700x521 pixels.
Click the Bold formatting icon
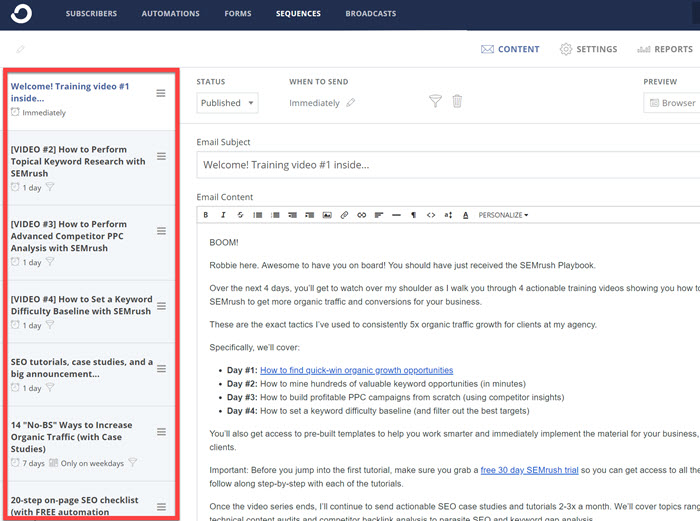(x=206, y=215)
